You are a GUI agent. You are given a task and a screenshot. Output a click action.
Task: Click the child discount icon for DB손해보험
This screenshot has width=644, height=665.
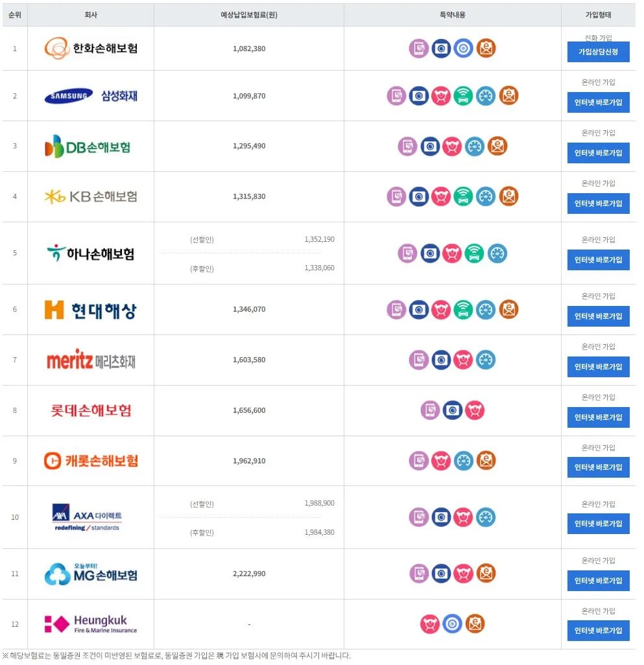click(x=453, y=146)
